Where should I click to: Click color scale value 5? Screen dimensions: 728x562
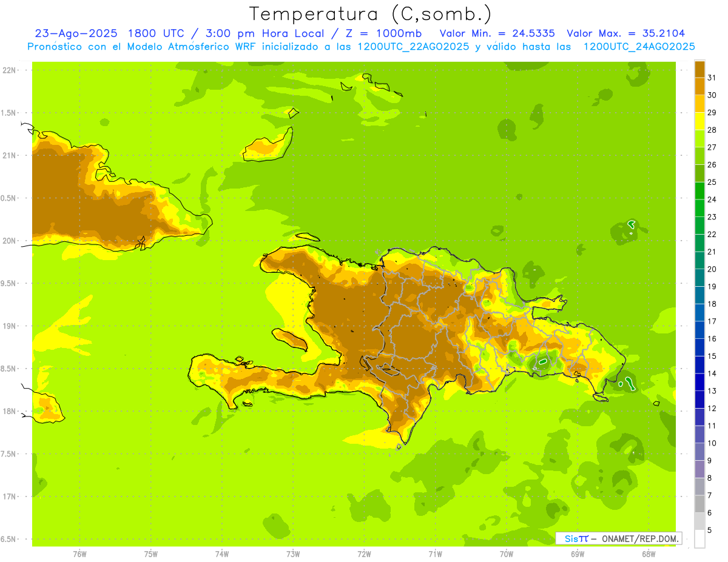710,530
